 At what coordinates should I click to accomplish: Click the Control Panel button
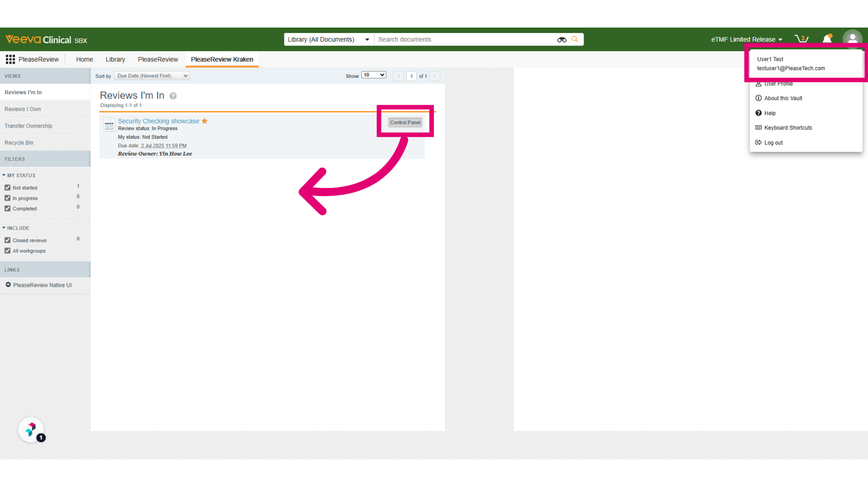(405, 122)
